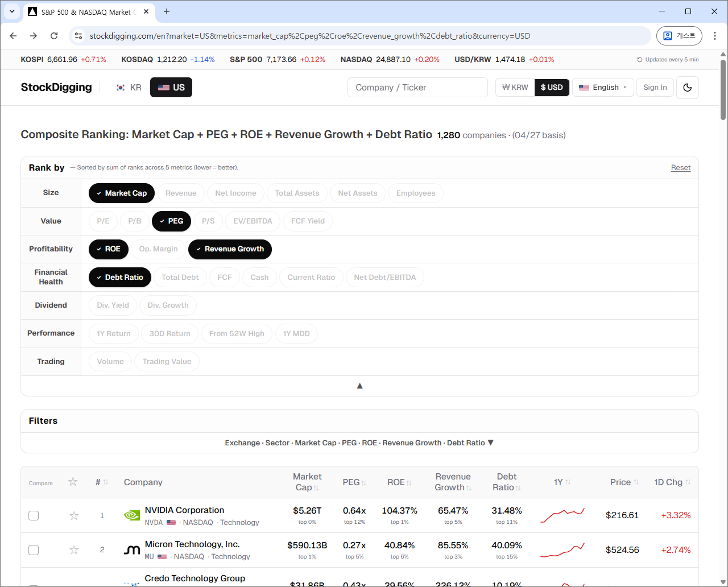Open the browser three-dot menu
Screen dimensions: 728x587
[x=715, y=36]
